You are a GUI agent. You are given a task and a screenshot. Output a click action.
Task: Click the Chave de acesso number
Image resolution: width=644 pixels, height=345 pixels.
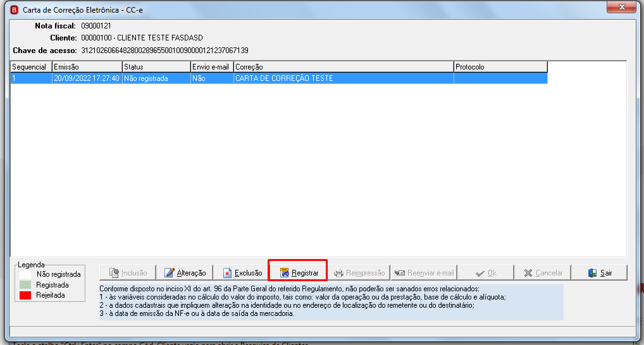coord(164,51)
